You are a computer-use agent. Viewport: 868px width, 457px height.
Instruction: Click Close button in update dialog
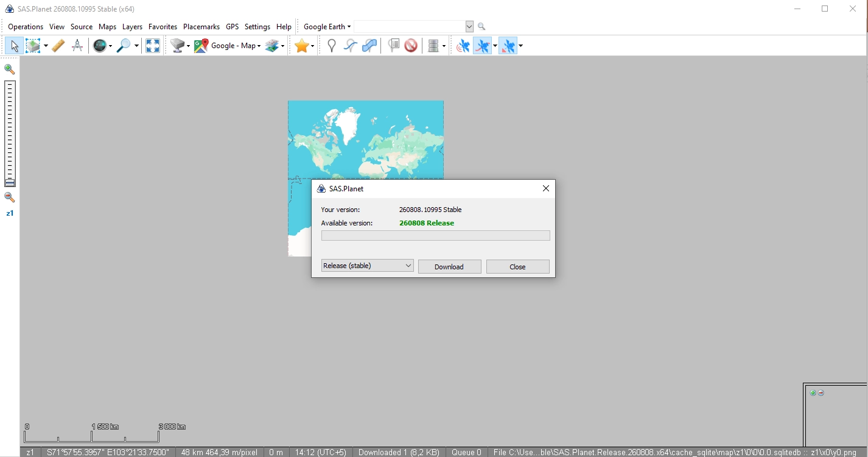coord(518,267)
